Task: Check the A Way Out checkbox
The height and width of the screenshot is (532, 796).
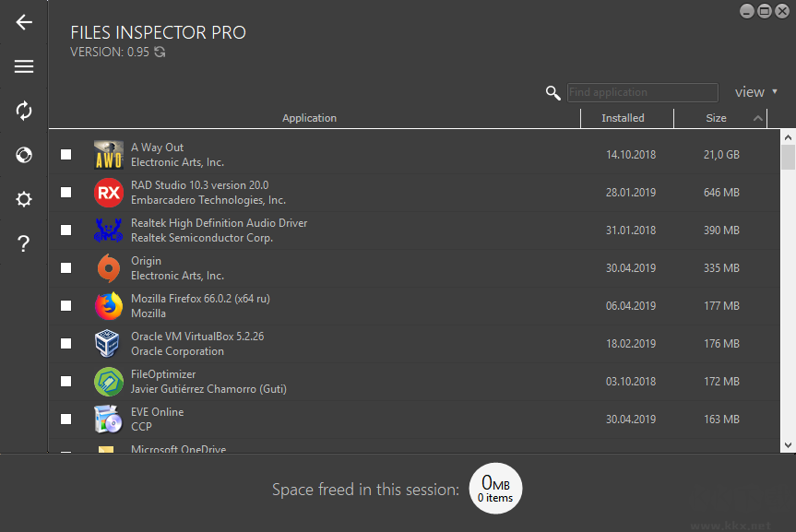Action: coord(65,154)
